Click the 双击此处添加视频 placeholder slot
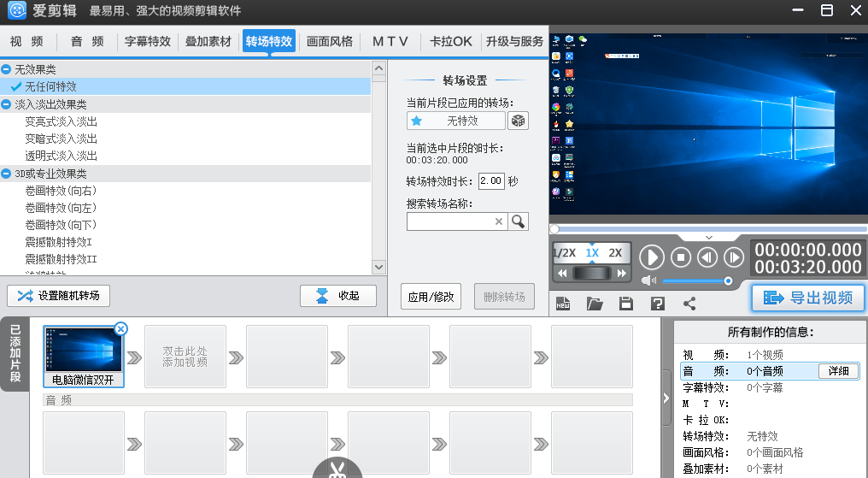 [x=185, y=356]
